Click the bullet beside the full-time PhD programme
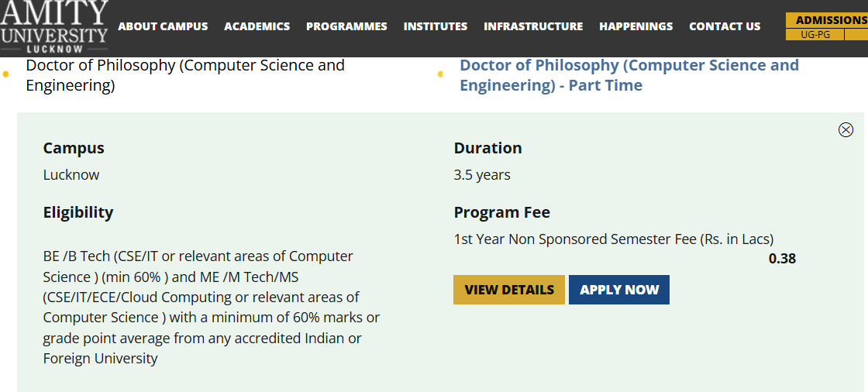868x392 pixels. point(6,74)
